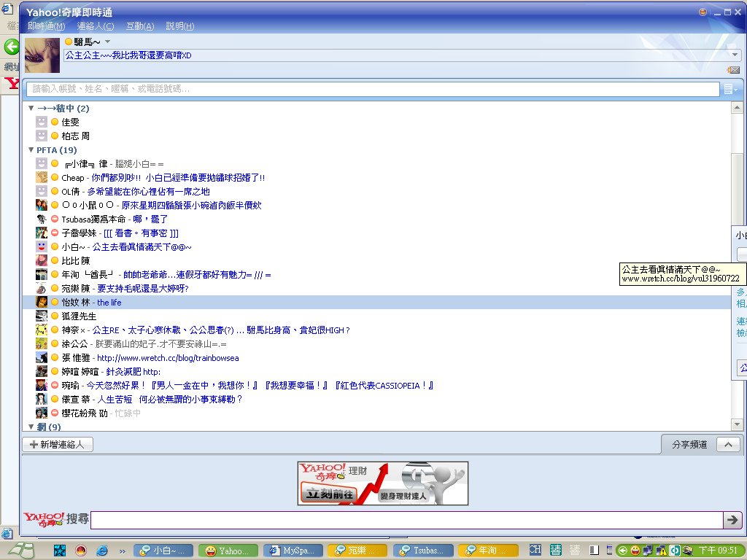Switch to the 宛樂 taskbar chat window
The image size is (747, 560).
[357, 551]
